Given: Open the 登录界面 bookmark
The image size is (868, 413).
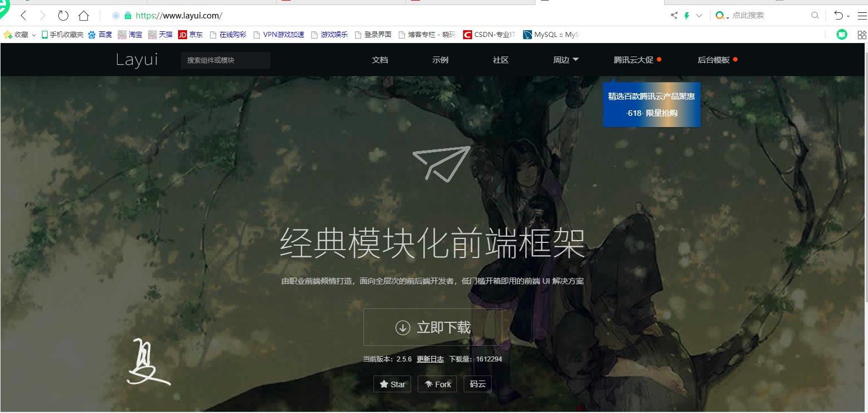Looking at the screenshot, I should tap(373, 35).
